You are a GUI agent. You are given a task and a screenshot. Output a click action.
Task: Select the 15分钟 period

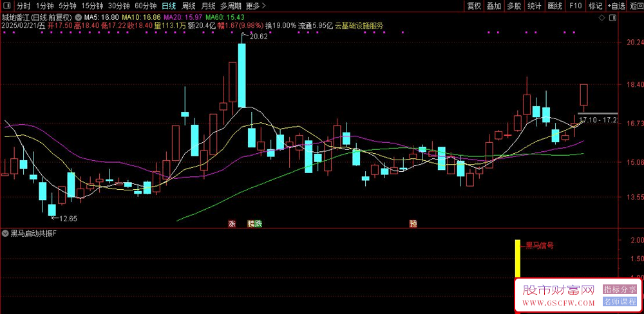point(92,6)
